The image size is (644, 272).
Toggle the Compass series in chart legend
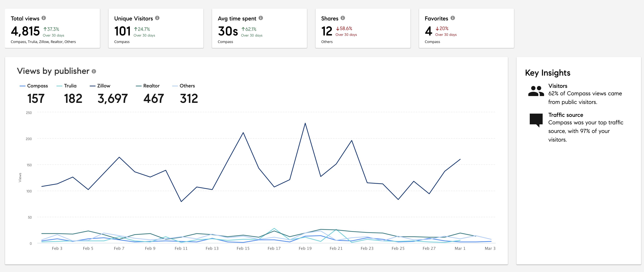[x=37, y=86]
